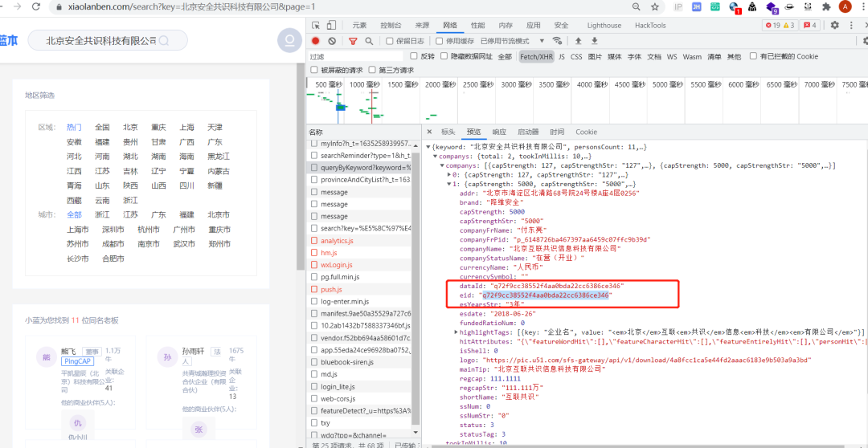Check the 第三方请求 checkbox
The image size is (868, 448).
(372, 70)
